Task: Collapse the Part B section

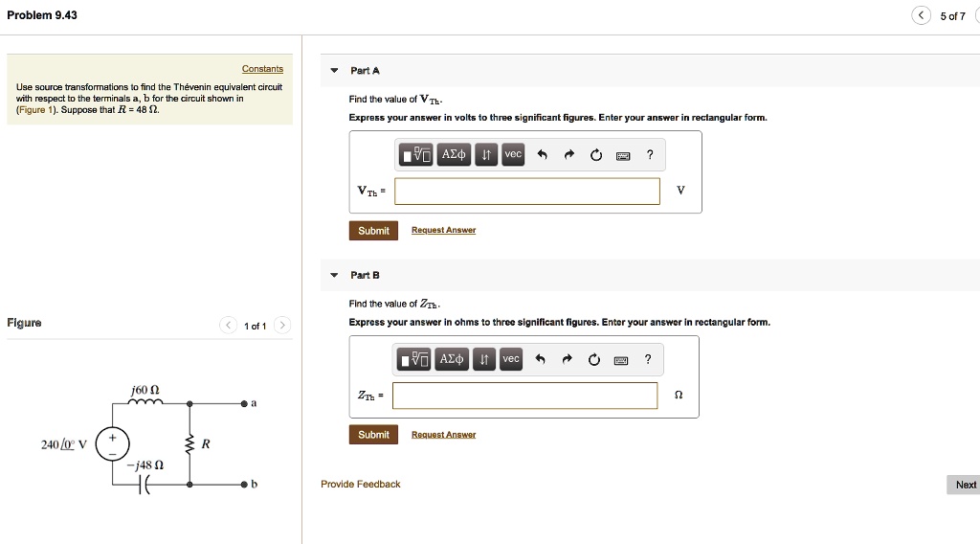Action: click(334, 276)
